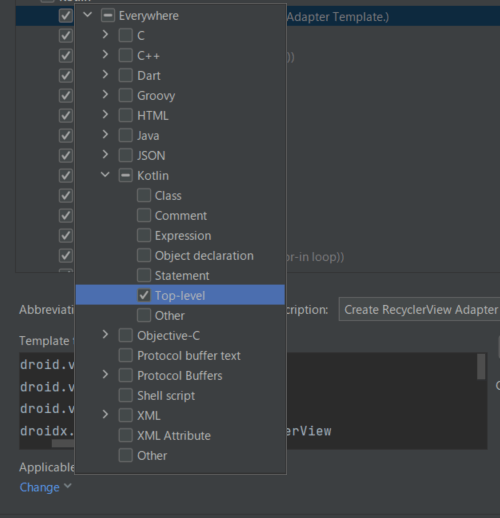
Task: Collapse the Kotlin context node
Action: (x=105, y=174)
